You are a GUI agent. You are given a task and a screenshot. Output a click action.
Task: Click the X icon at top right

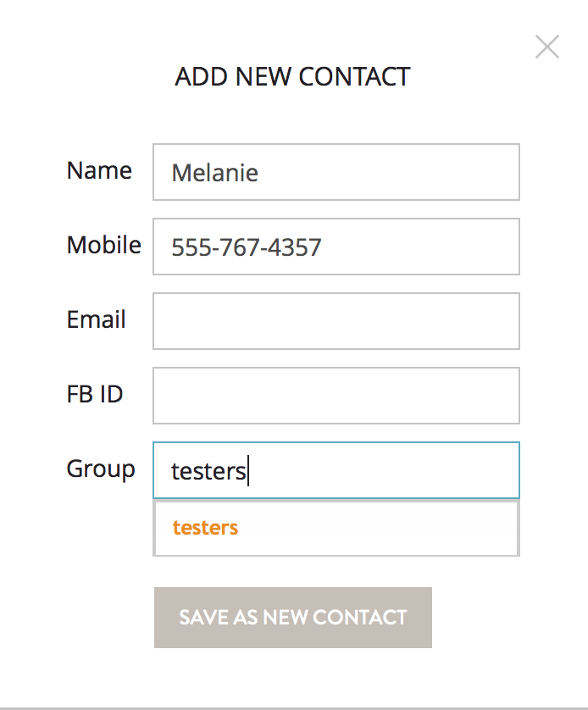[547, 47]
